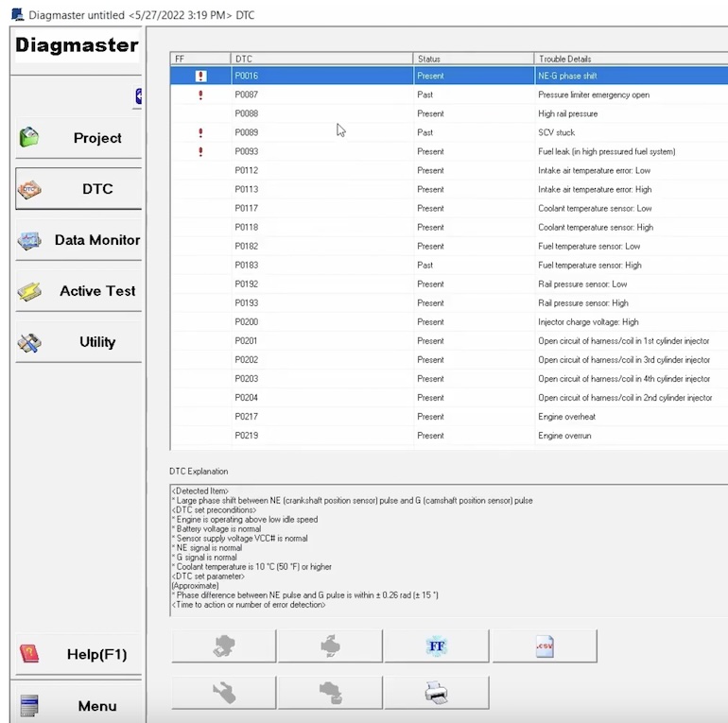Click the Menu button at bottom left
Image resolution: width=728 pixels, height=723 pixels.
[x=78, y=705]
